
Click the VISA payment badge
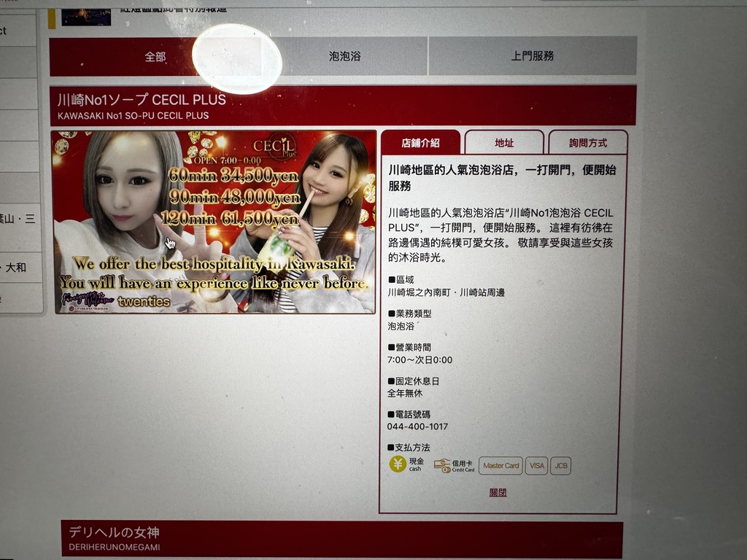tap(536, 465)
